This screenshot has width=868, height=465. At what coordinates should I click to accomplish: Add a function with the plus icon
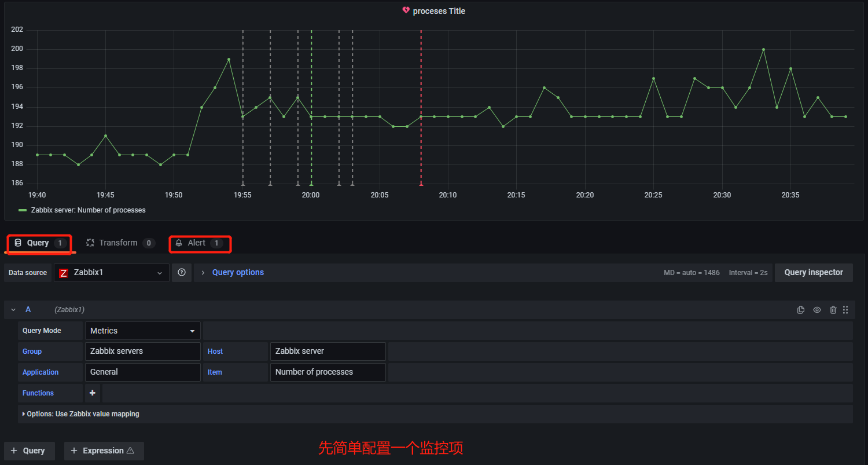click(x=93, y=393)
